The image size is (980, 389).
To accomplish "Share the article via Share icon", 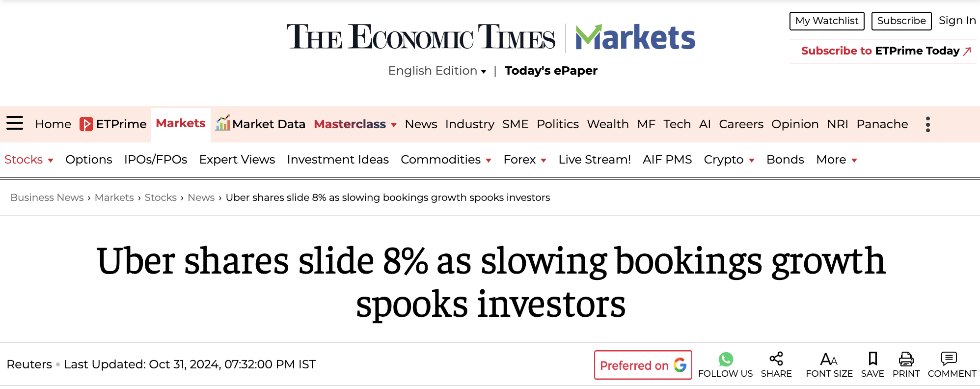I will point(776,359).
